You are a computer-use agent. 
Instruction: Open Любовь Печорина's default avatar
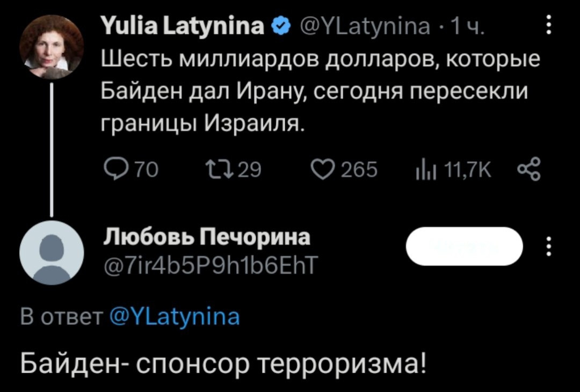(x=52, y=252)
